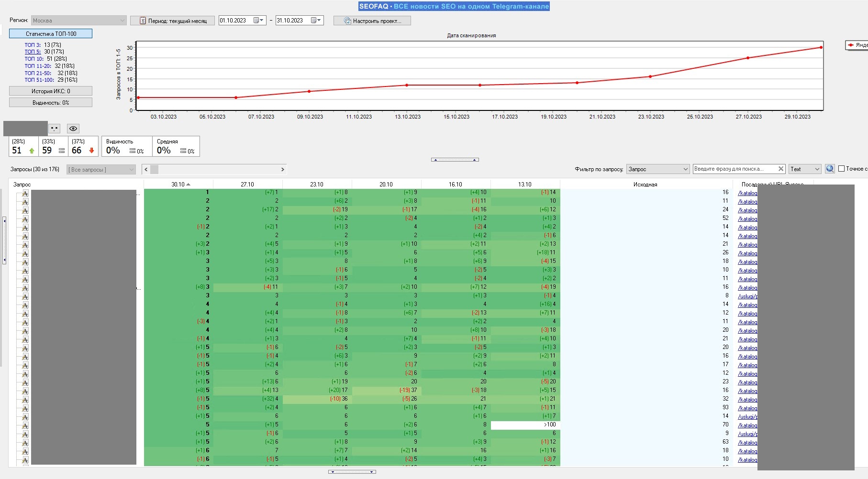Enable the "Точное" exact match checkbox
This screenshot has width=868, height=479.
841,169
